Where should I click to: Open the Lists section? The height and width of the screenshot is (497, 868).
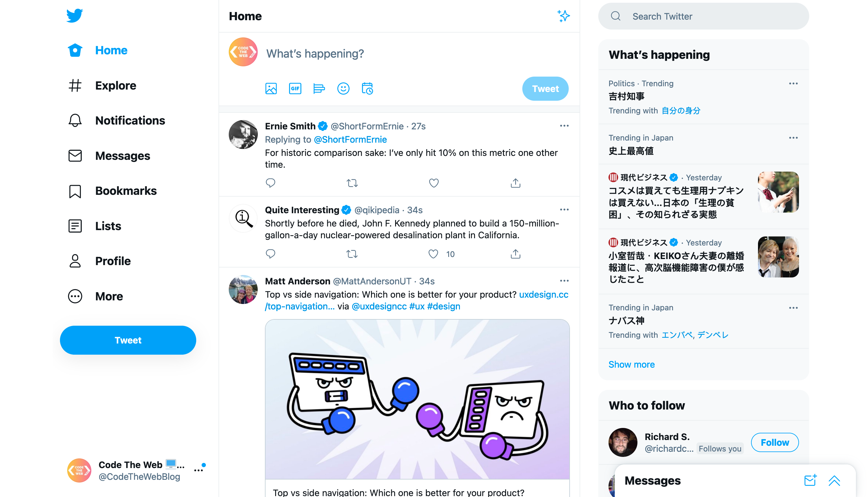(x=108, y=226)
